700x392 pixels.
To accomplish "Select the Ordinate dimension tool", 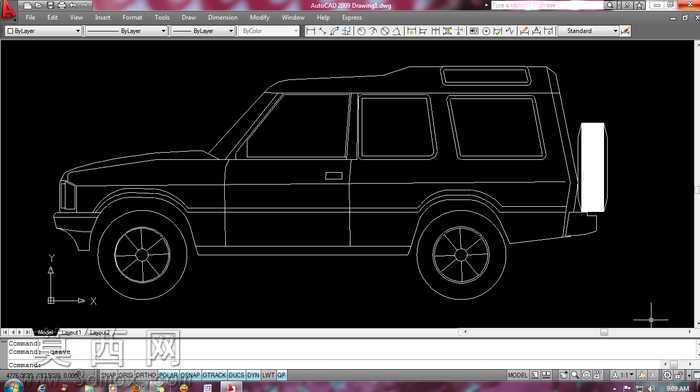I will [x=347, y=31].
